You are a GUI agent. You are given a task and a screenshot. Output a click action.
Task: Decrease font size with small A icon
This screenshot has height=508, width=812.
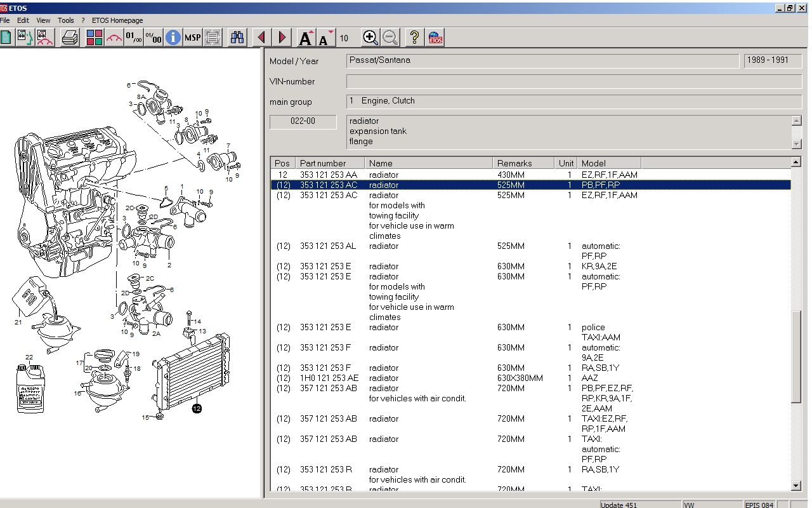pos(325,38)
